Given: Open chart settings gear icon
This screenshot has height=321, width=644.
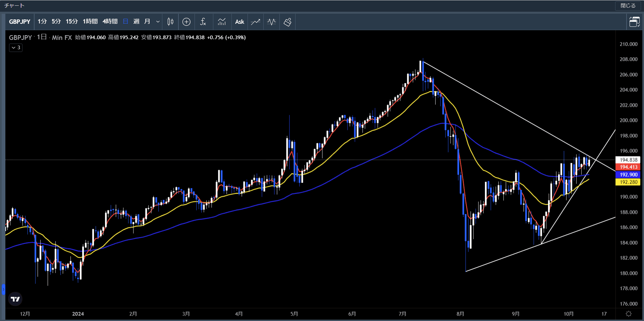Looking at the screenshot, I should click(x=629, y=314).
